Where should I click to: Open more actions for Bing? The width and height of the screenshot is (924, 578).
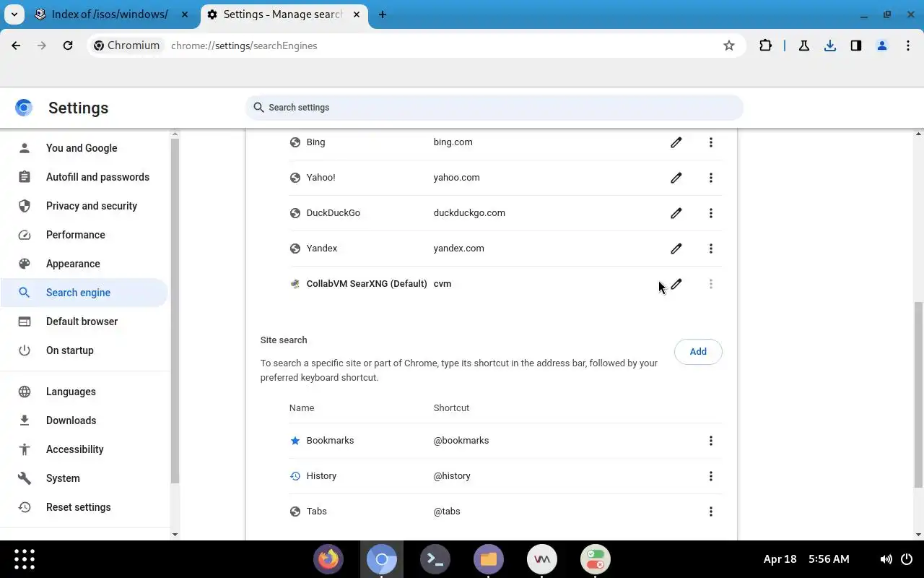pyautogui.click(x=710, y=142)
